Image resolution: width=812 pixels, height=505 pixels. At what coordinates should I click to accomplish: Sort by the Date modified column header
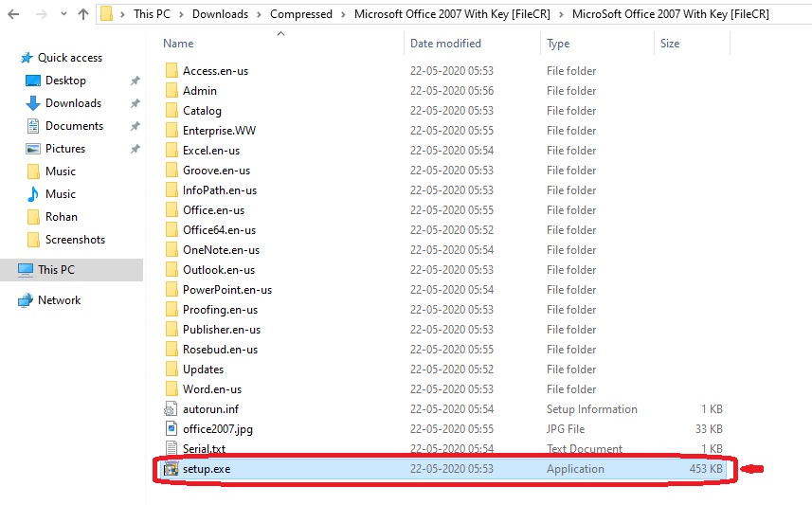click(445, 44)
